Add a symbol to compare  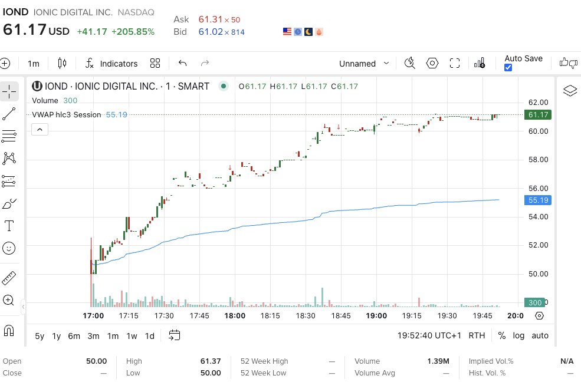pyautogui.click(x=5, y=63)
